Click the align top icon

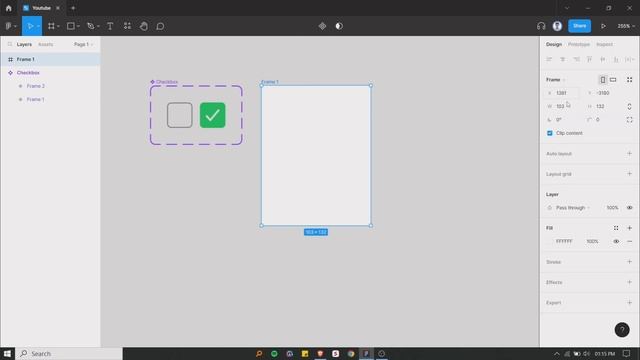pos(589,59)
